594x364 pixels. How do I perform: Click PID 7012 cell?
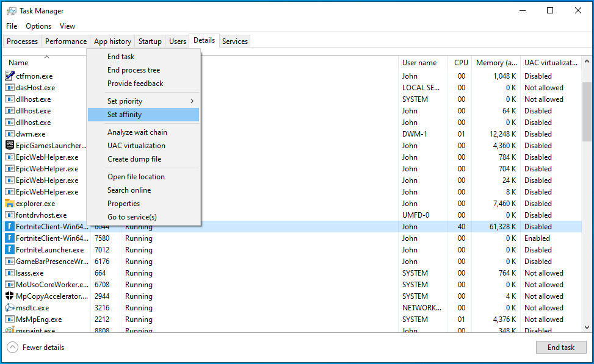click(x=102, y=250)
